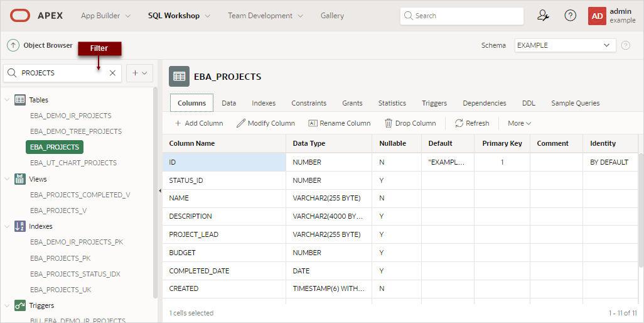Click the Drop Column trash icon
This screenshot has width=644, height=323.
coord(388,123)
